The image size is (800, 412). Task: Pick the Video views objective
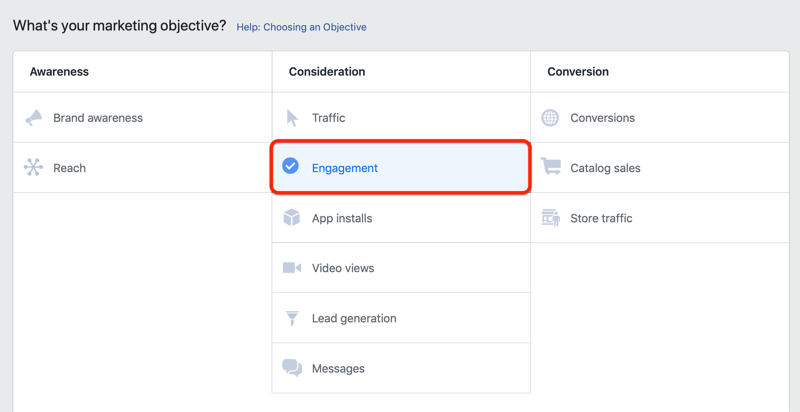coord(343,268)
